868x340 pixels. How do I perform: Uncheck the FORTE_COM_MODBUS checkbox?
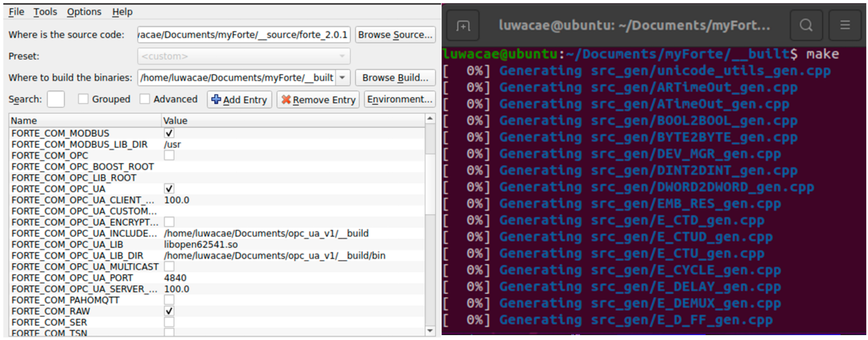pyautogui.click(x=169, y=133)
